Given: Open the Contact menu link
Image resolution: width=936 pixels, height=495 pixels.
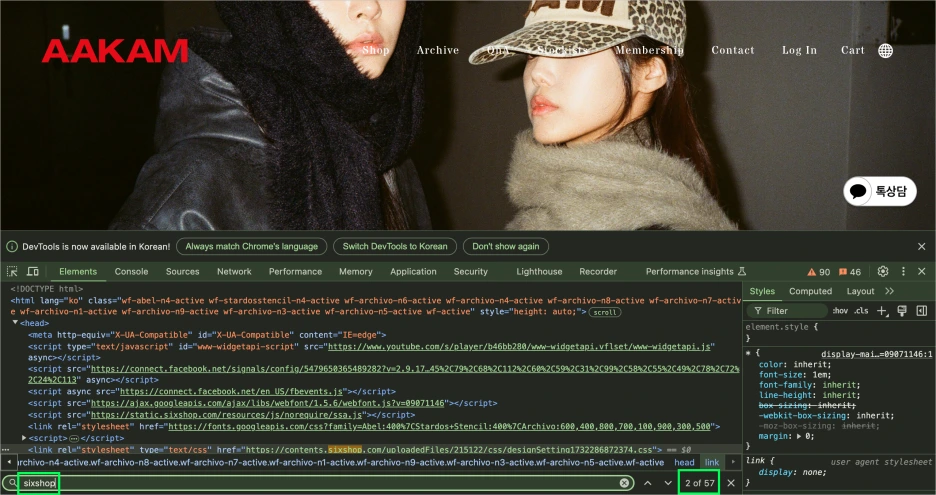Looking at the screenshot, I should [732, 51].
